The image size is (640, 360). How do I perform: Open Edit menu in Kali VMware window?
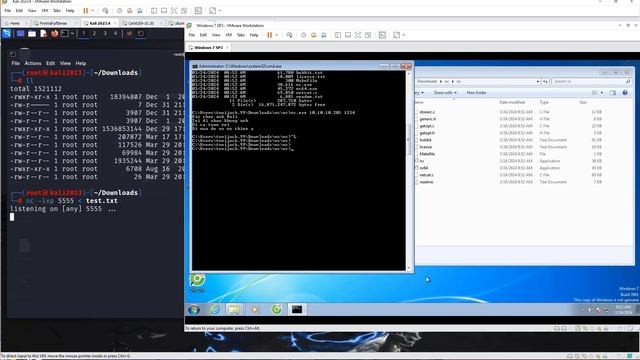tap(19, 11)
